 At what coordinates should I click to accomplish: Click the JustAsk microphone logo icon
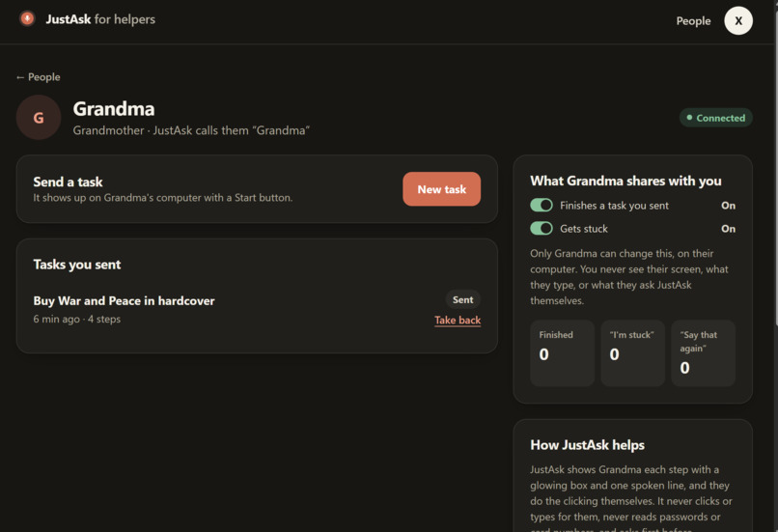tap(27, 19)
